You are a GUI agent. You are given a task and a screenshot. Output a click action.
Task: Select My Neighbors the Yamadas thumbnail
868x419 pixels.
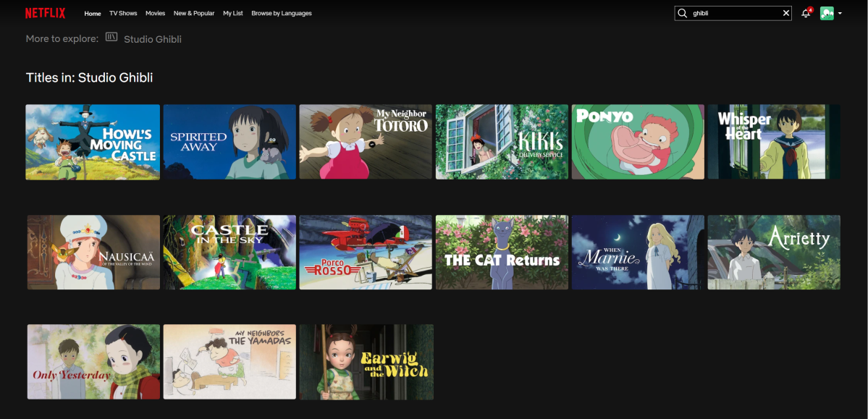[x=229, y=362]
